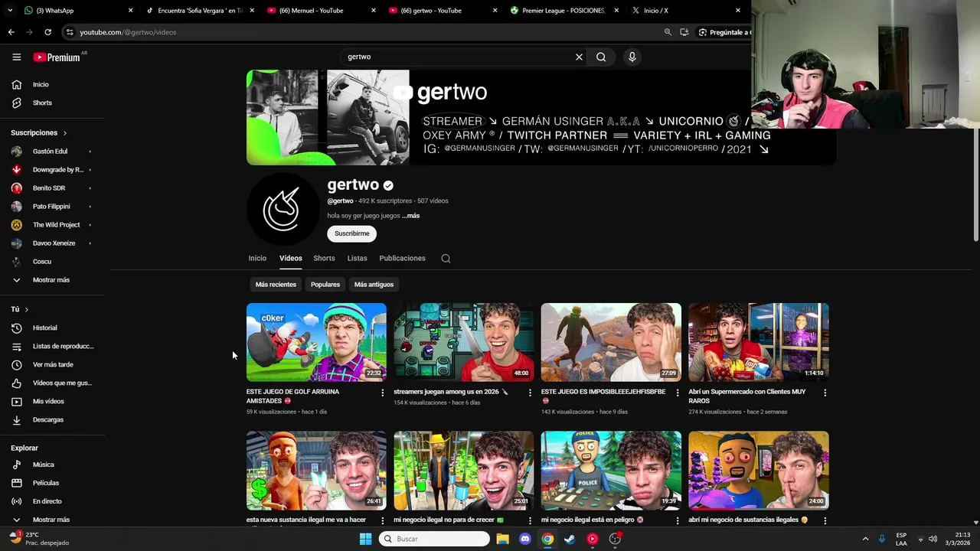This screenshot has height=551, width=980.
Task: Start voice search with the microphone
Action: point(632,57)
